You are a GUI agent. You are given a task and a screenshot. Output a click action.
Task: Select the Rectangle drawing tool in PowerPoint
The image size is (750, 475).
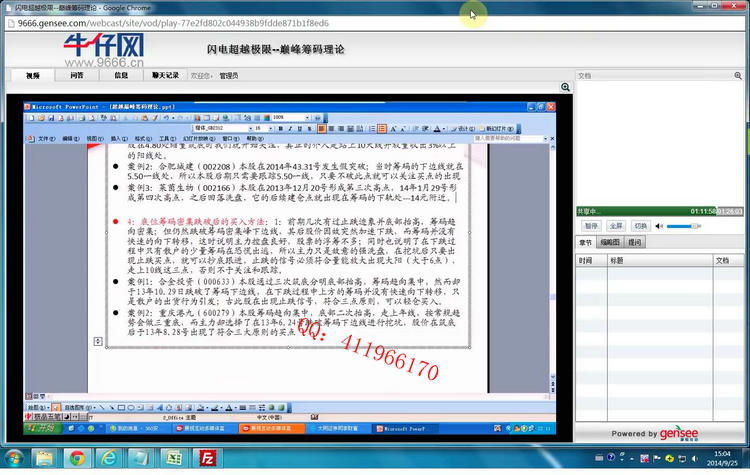(x=121, y=408)
